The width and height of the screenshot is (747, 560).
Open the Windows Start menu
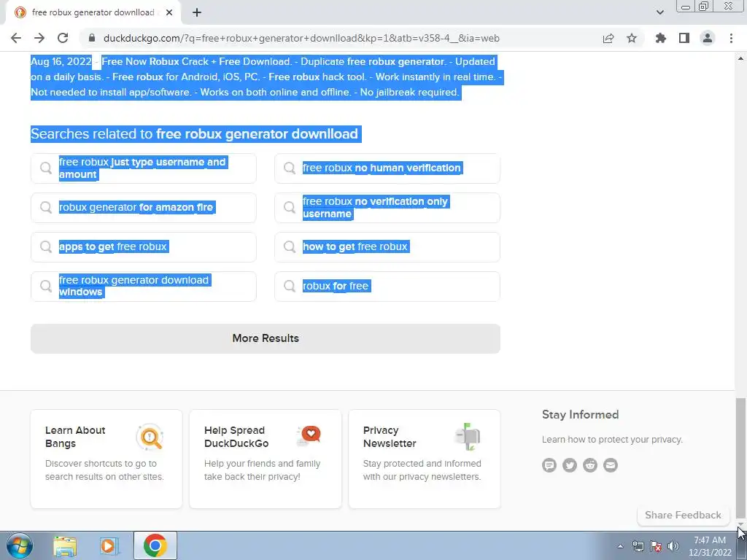pyautogui.click(x=20, y=545)
